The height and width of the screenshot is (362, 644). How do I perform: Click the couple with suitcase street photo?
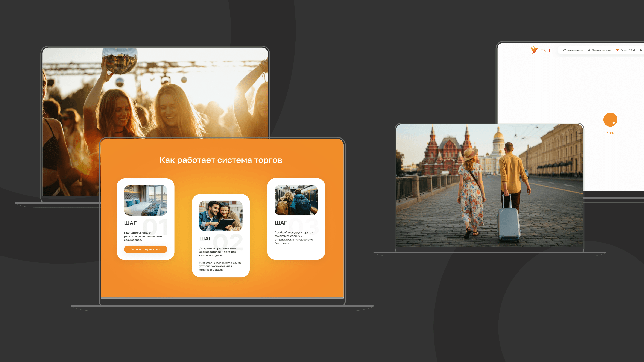(489, 185)
